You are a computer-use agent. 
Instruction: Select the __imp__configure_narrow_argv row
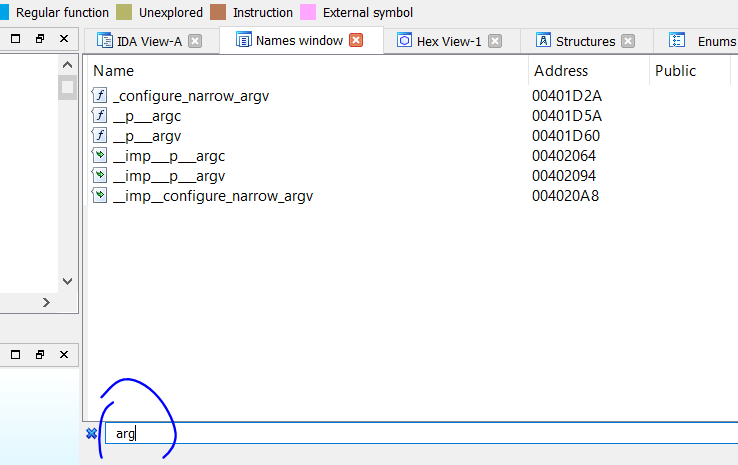(212, 196)
